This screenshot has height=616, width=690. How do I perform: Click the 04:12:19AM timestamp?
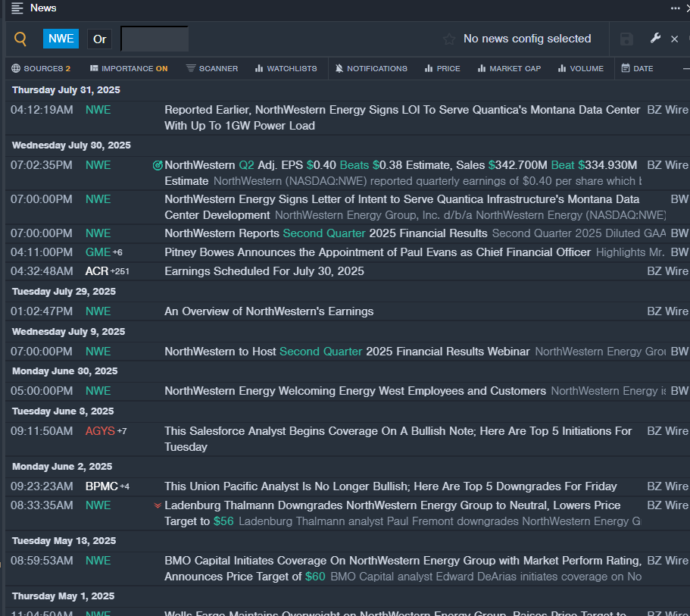[42, 110]
